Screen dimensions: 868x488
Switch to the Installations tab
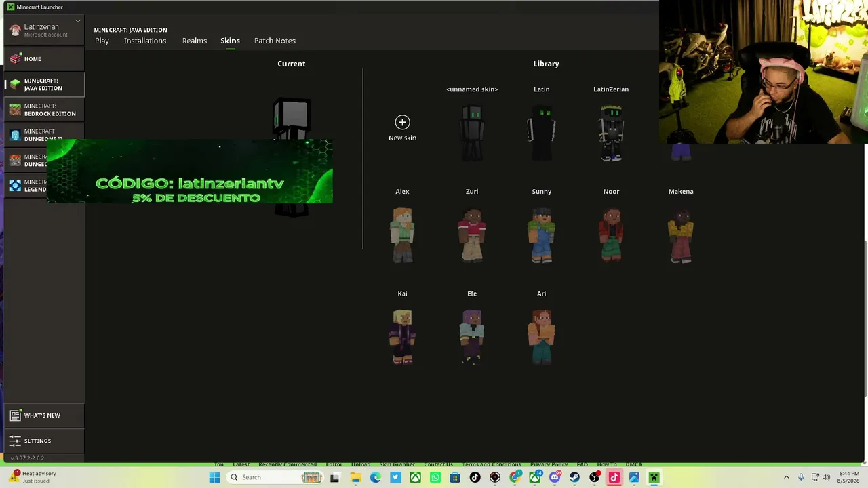pos(145,41)
